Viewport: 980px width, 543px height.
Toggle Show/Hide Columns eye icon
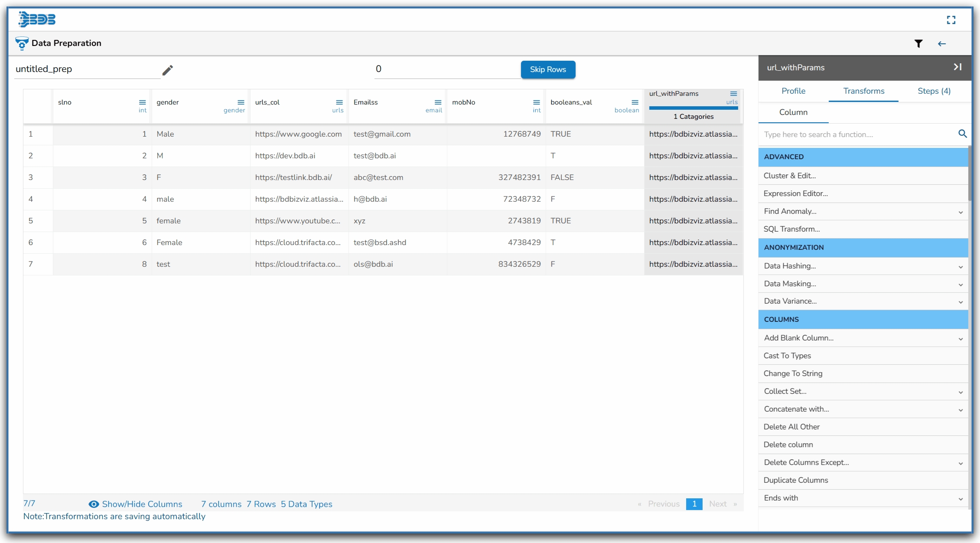[94, 504]
